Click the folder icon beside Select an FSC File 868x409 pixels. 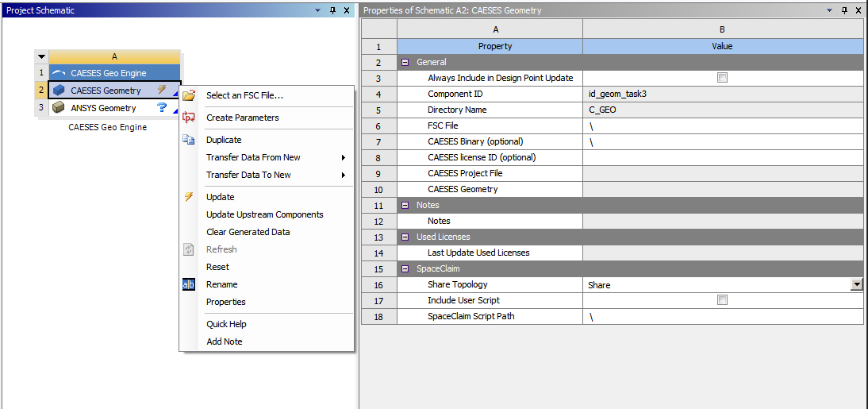click(189, 95)
